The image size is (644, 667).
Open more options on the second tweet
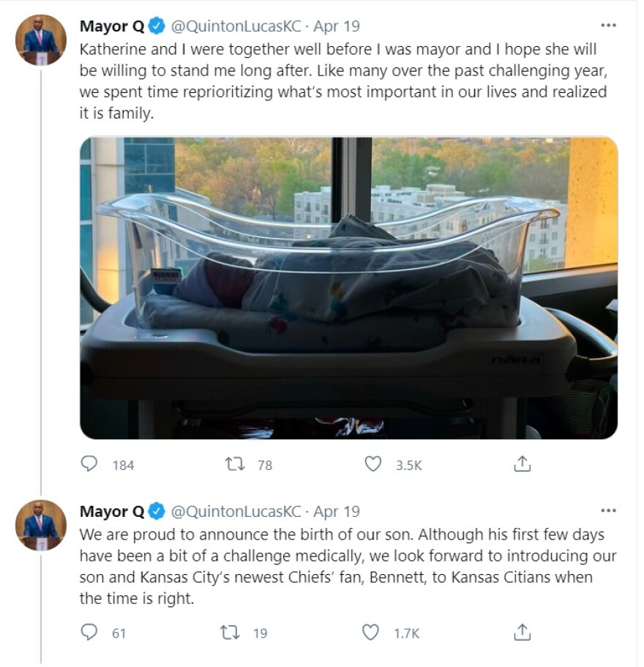608,510
